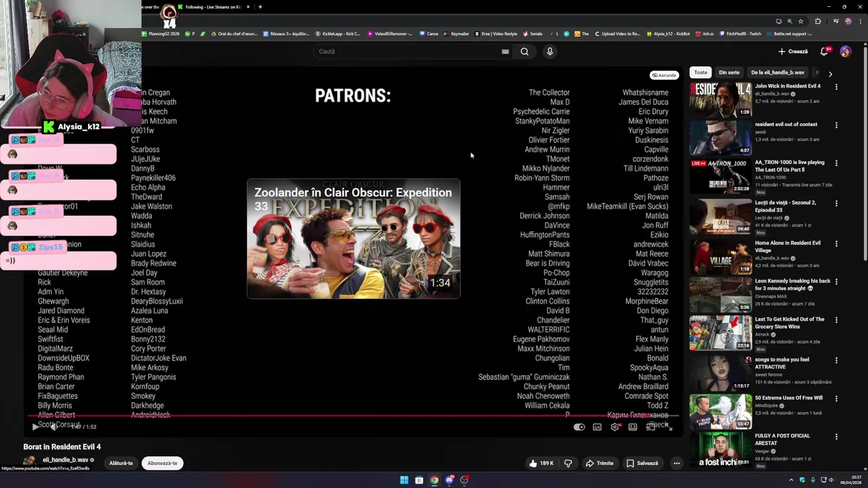Open Windows Start menu on taskbar

point(404,480)
